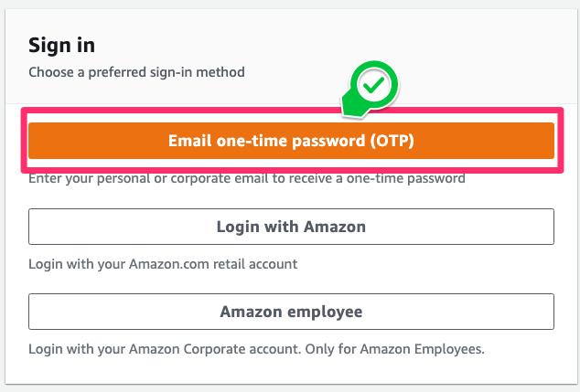The width and height of the screenshot is (580, 392).
Task: Click "Choose a preferred sign-in method" subtitle
Action: pos(136,71)
